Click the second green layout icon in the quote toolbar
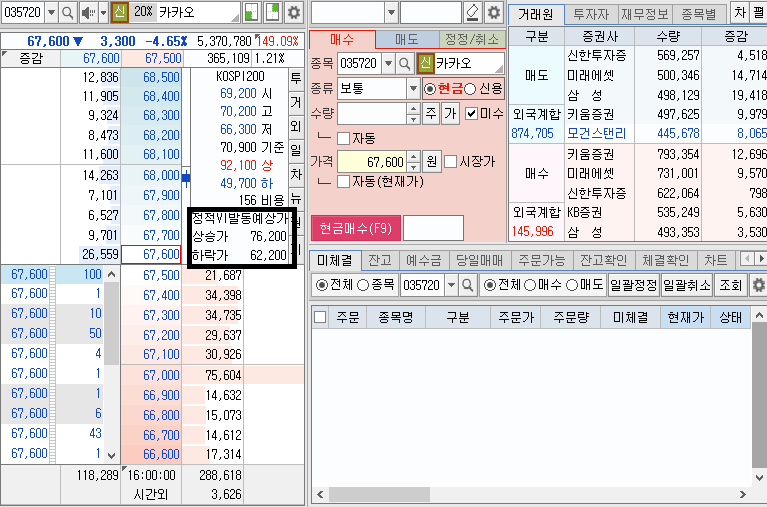Image resolution: width=767 pixels, height=507 pixels. tap(272, 12)
